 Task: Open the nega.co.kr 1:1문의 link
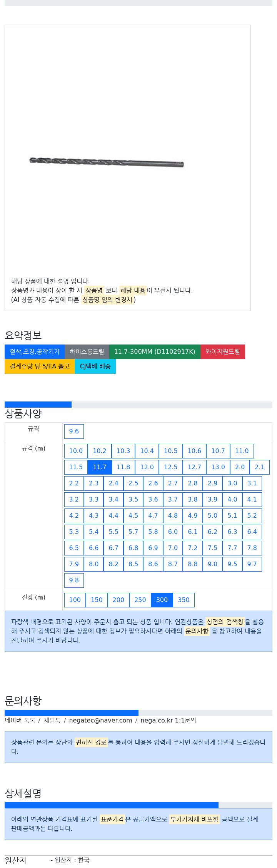(x=168, y=720)
